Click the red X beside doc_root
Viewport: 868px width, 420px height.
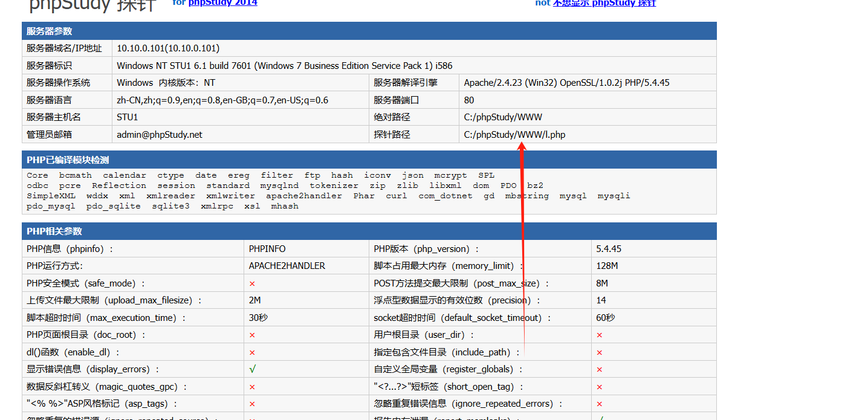[x=252, y=335]
